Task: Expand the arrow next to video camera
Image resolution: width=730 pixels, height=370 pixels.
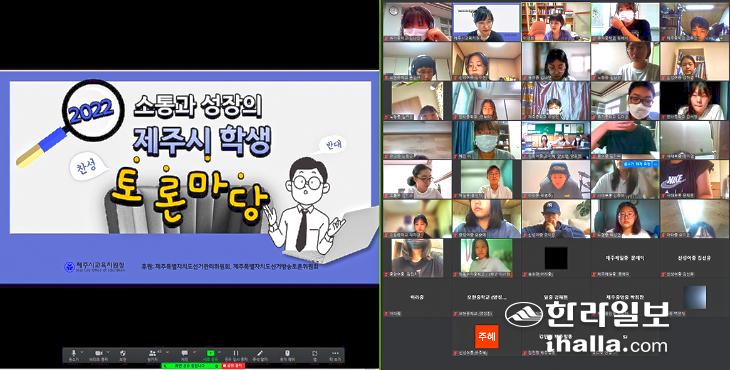Action: pos(108,352)
